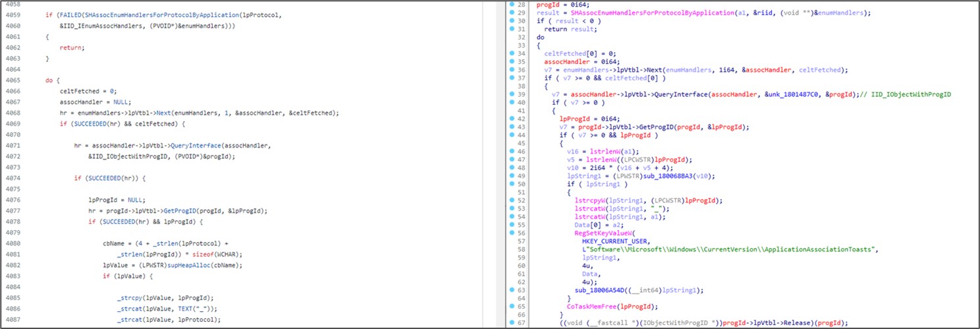Click the blue dot beside line 56
Image resolution: width=980 pixels, height=329 pixels.
[x=512, y=232]
